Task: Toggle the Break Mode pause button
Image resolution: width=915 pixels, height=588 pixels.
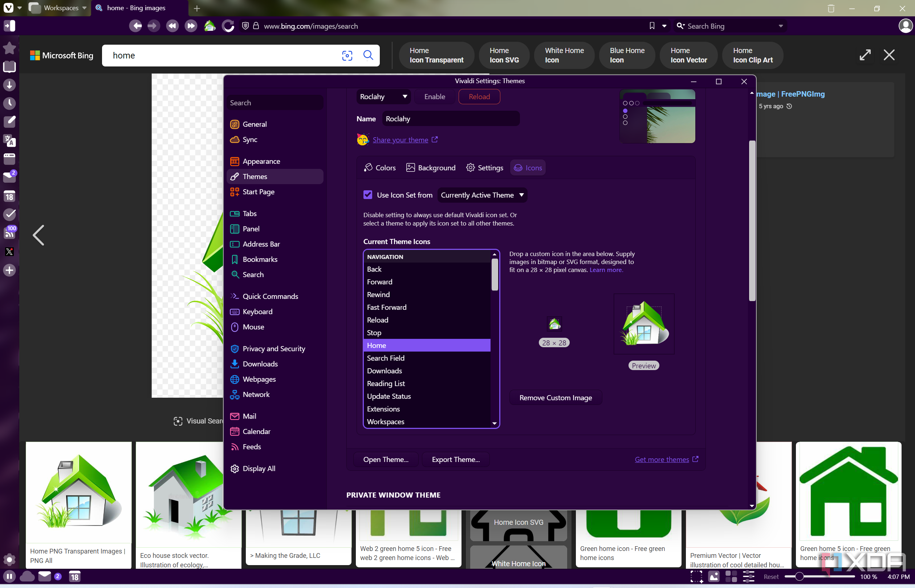Action: pos(9,576)
